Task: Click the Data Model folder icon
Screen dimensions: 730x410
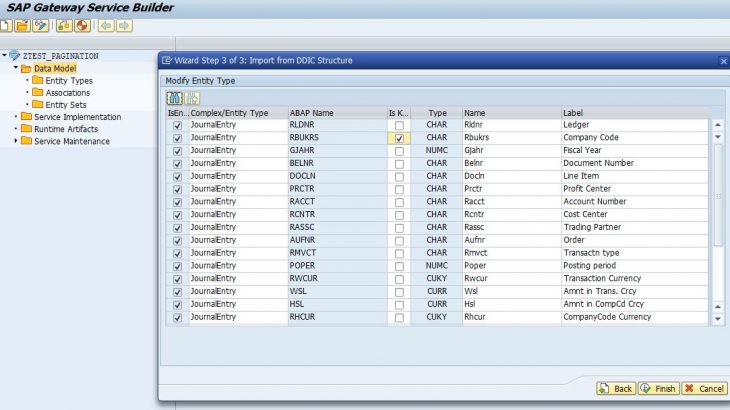Action: pyautogui.click(x=26, y=68)
